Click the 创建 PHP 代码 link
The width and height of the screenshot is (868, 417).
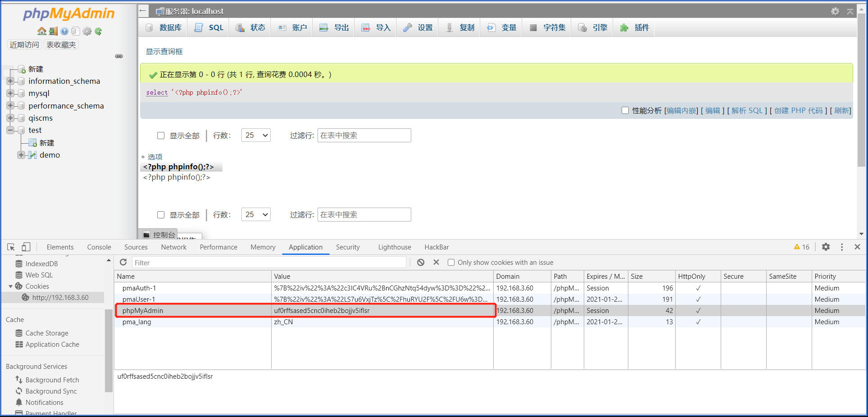(x=798, y=110)
